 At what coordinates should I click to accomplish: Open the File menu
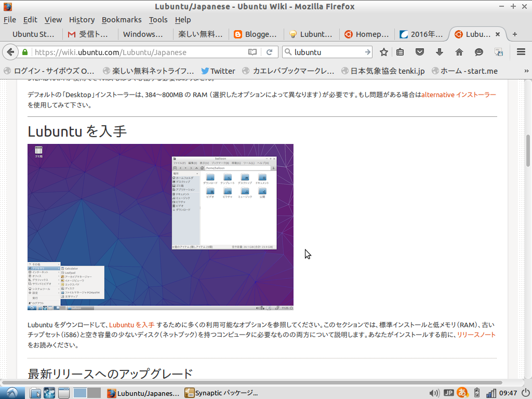pyautogui.click(x=10, y=20)
